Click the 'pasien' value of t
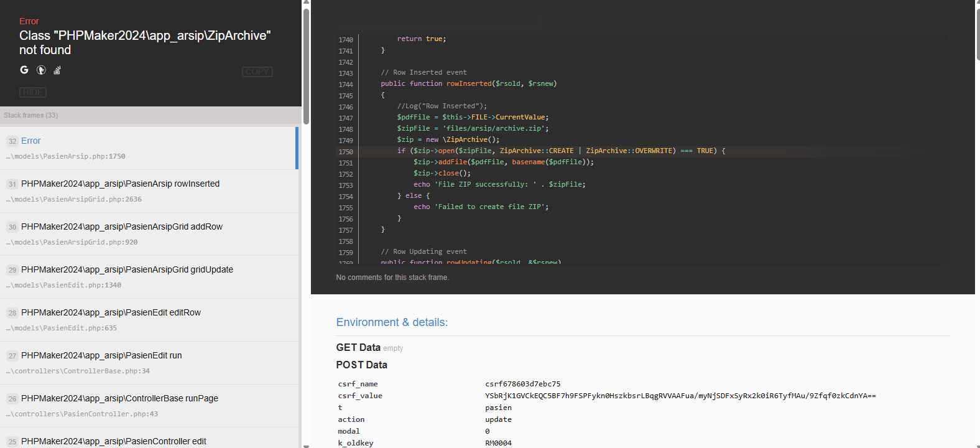Image resolution: width=980 pixels, height=448 pixels. pyautogui.click(x=499, y=408)
